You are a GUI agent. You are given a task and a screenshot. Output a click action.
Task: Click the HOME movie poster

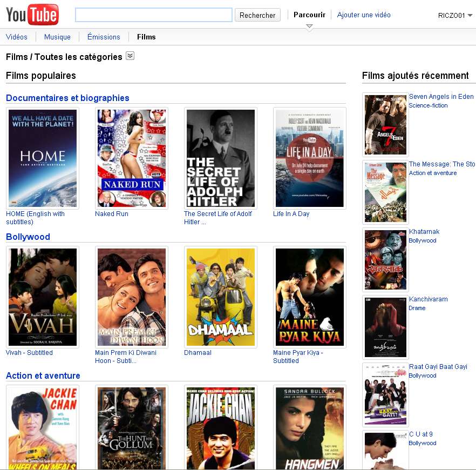point(43,158)
